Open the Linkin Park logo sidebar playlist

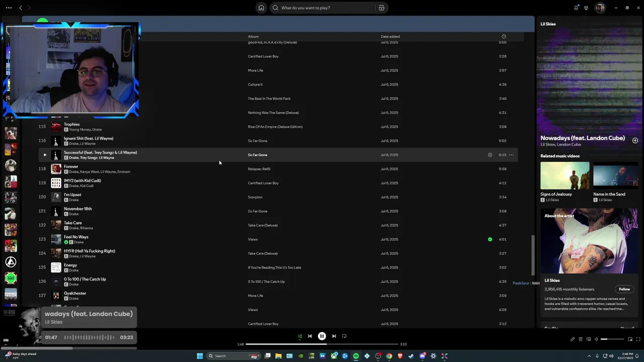[11, 262]
